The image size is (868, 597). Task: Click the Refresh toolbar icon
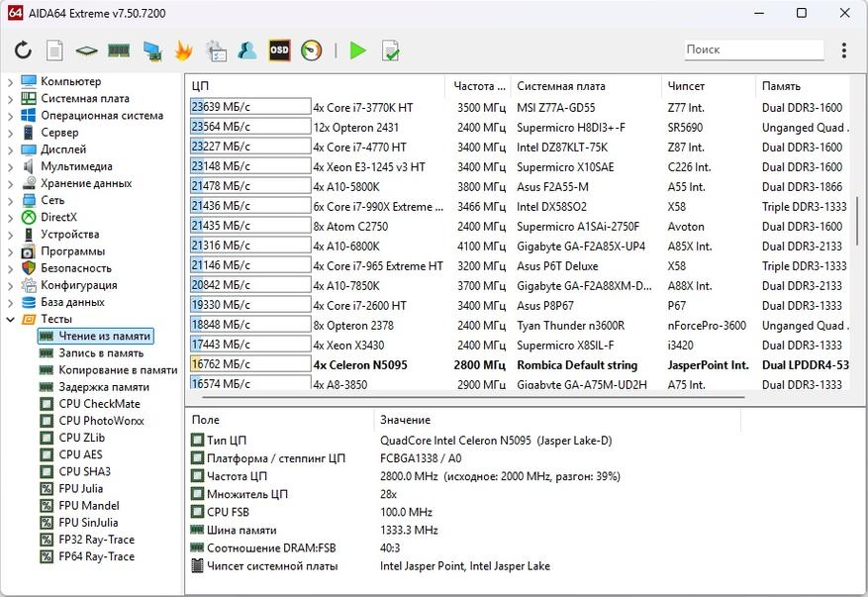click(x=23, y=50)
